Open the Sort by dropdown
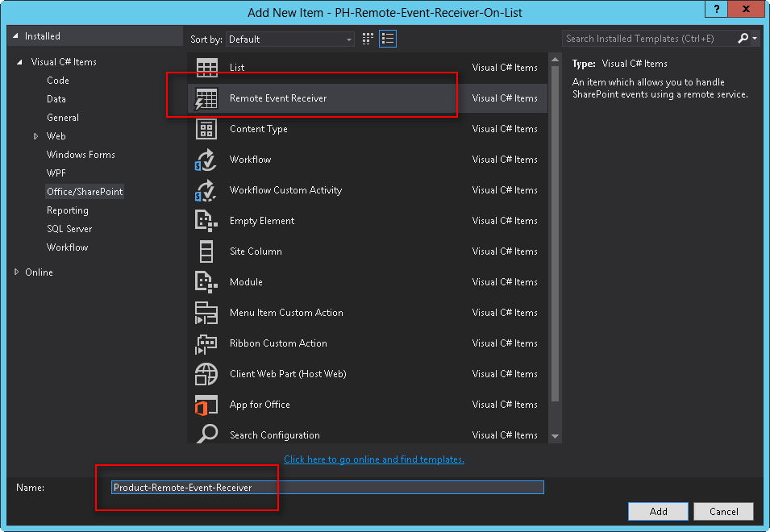The image size is (770, 532). tap(290, 39)
